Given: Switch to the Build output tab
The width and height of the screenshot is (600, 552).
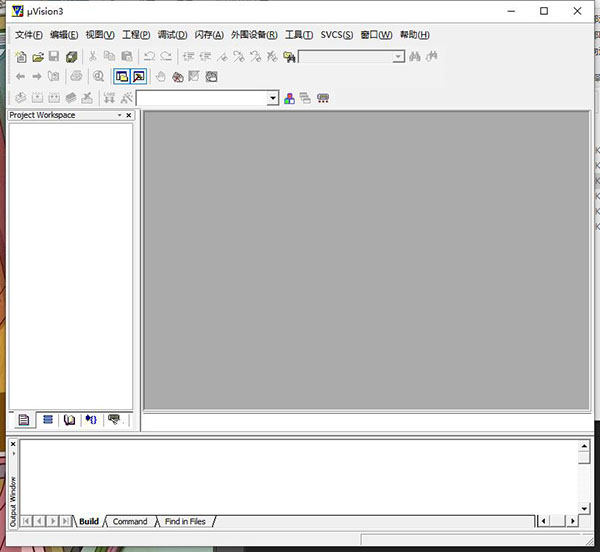Looking at the screenshot, I should click(x=89, y=521).
